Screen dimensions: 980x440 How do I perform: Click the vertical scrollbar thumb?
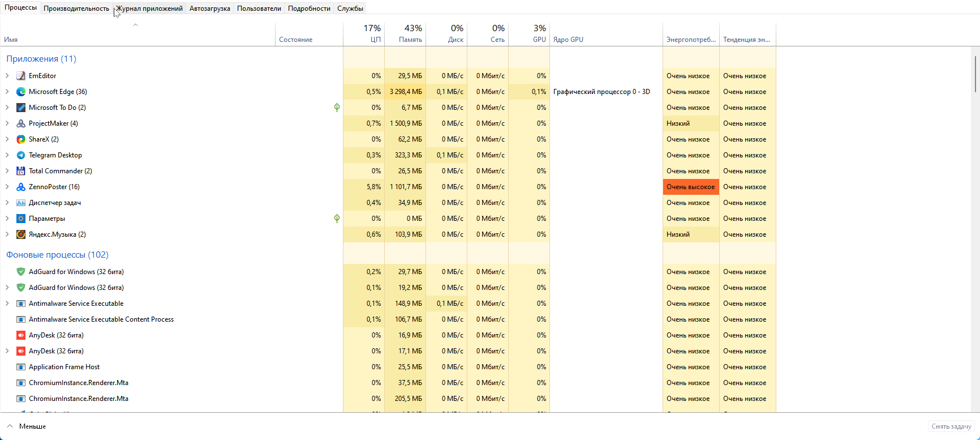click(975, 74)
